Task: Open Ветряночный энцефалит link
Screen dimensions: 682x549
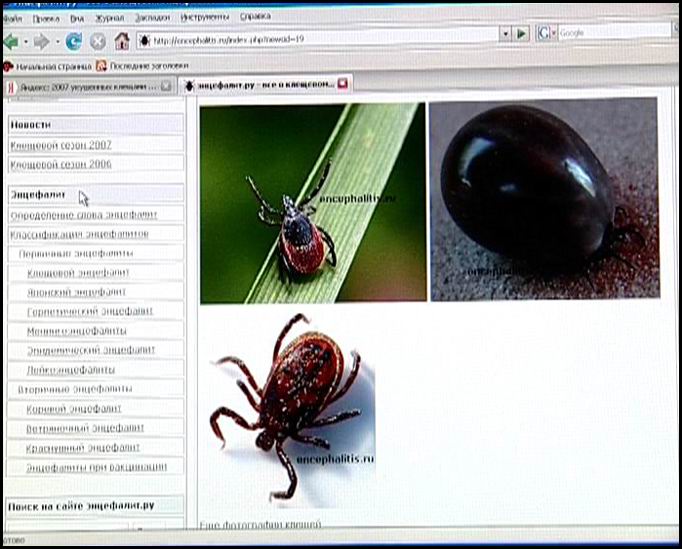Action: coord(85,428)
